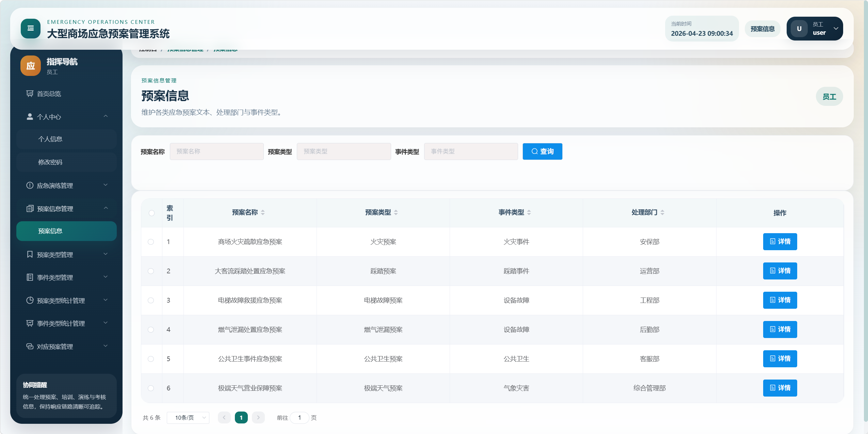Click the 预案类型管理 bookmark icon
The height and width of the screenshot is (434, 868).
(30, 255)
